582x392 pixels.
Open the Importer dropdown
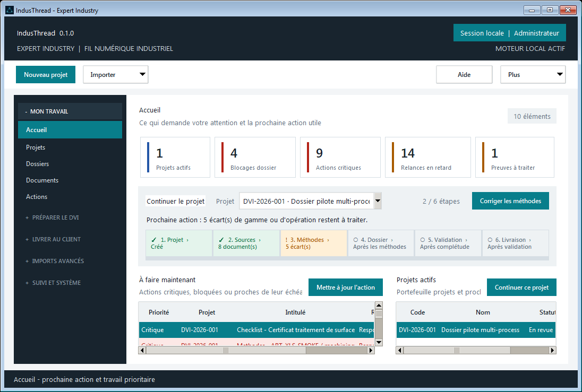pyautogui.click(x=115, y=75)
